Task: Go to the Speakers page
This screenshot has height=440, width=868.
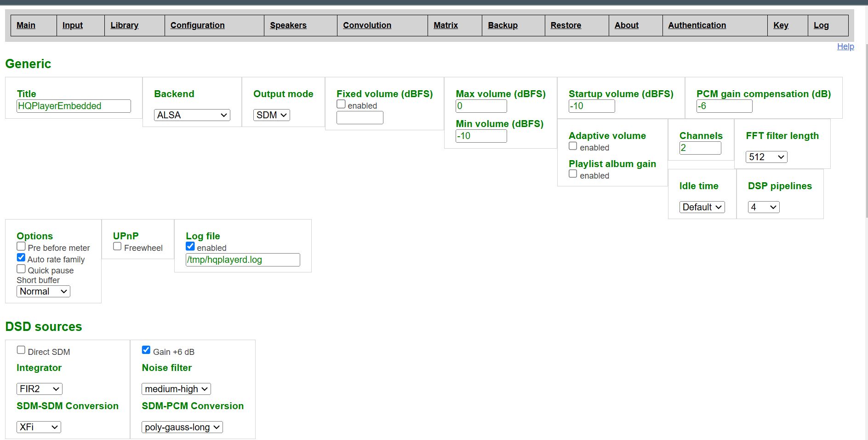Action: (x=288, y=25)
